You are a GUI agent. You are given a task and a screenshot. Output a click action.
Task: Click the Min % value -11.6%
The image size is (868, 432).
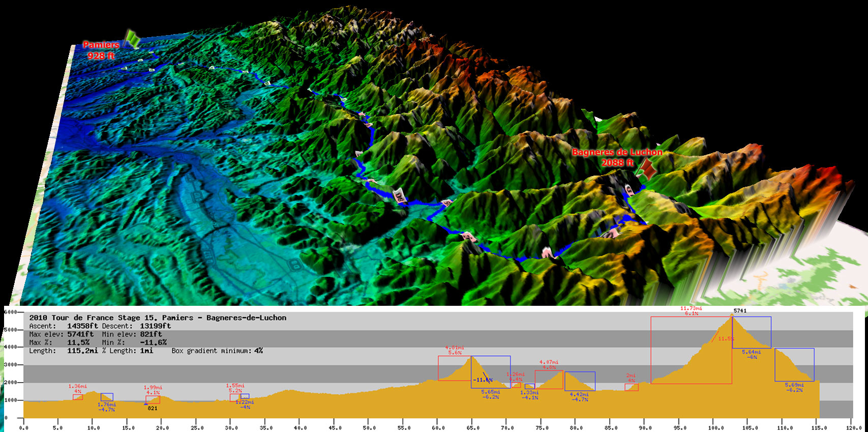pos(153,342)
